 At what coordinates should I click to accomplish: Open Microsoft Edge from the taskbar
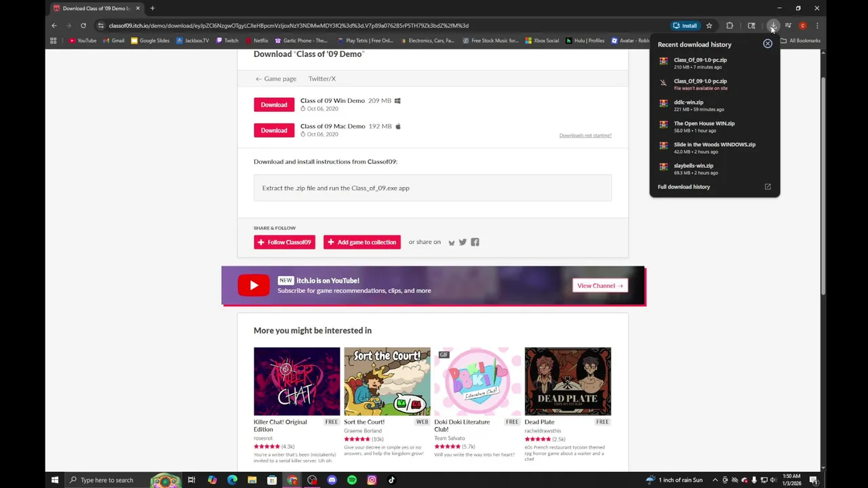point(232,480)
